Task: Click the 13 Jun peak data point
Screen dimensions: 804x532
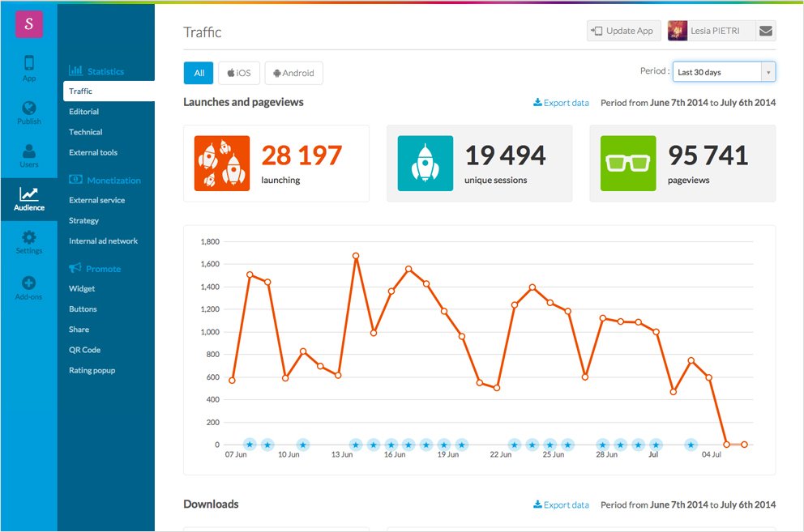Action: 356,256
